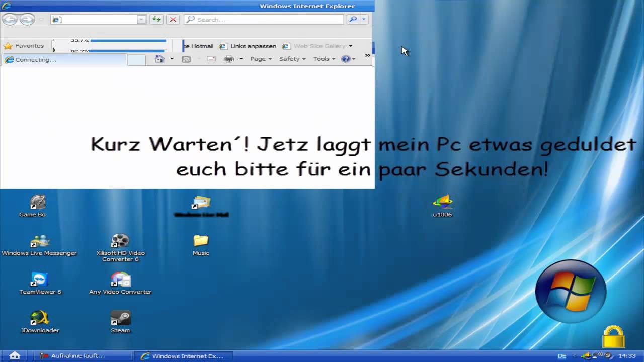Click the Internet Explorer title bar logo
This screenshot has height=362, width=644.
(x=6, y=6)
